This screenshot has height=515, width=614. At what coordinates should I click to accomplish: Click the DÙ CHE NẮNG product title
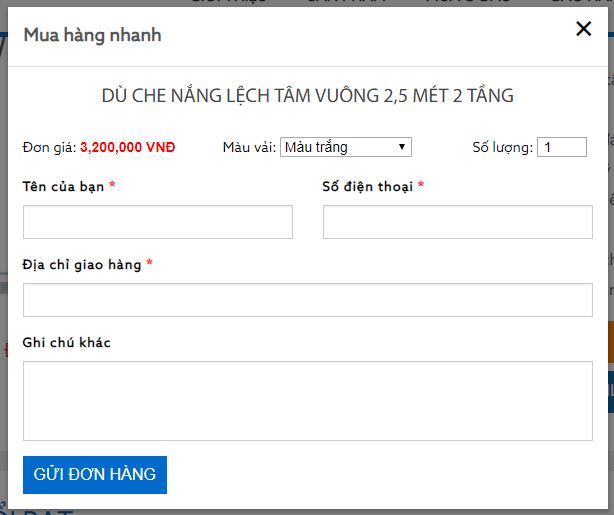pos(307,97)
